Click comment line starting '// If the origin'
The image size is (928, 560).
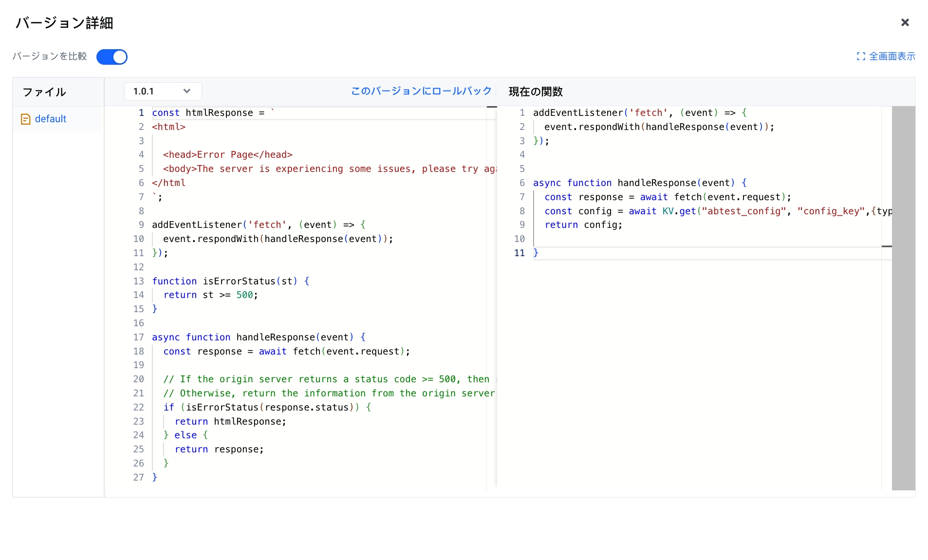coord(329,379)
